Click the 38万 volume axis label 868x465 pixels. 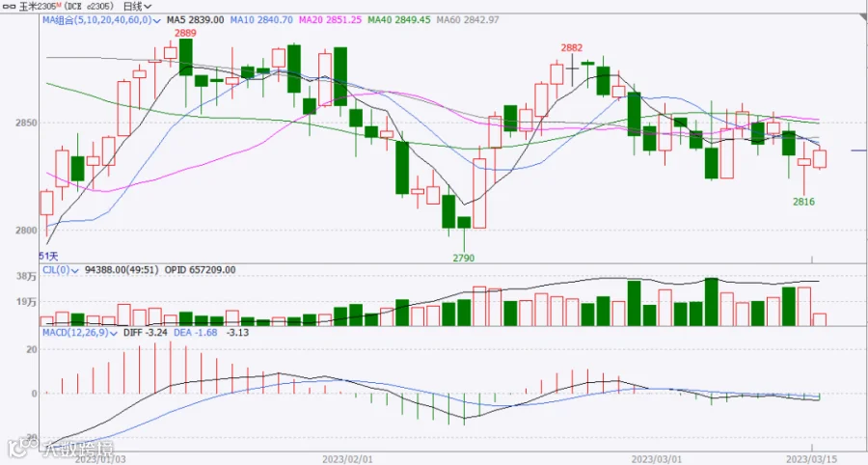26,277
